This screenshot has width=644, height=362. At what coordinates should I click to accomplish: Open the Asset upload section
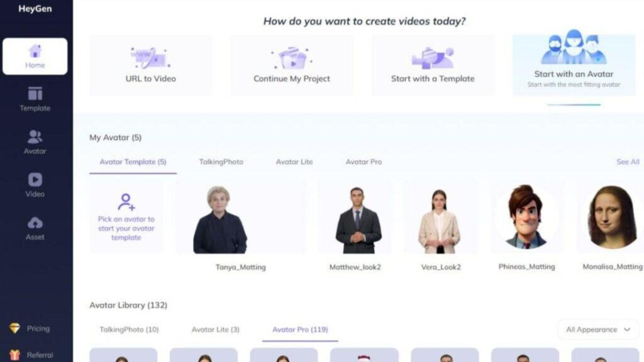(35, 223)
